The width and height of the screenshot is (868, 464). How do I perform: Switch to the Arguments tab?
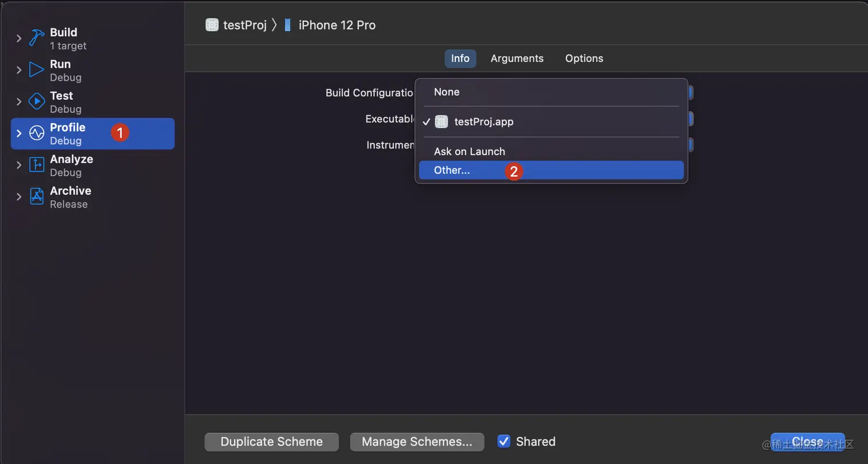pyautogui.click(x=517, y=59)
